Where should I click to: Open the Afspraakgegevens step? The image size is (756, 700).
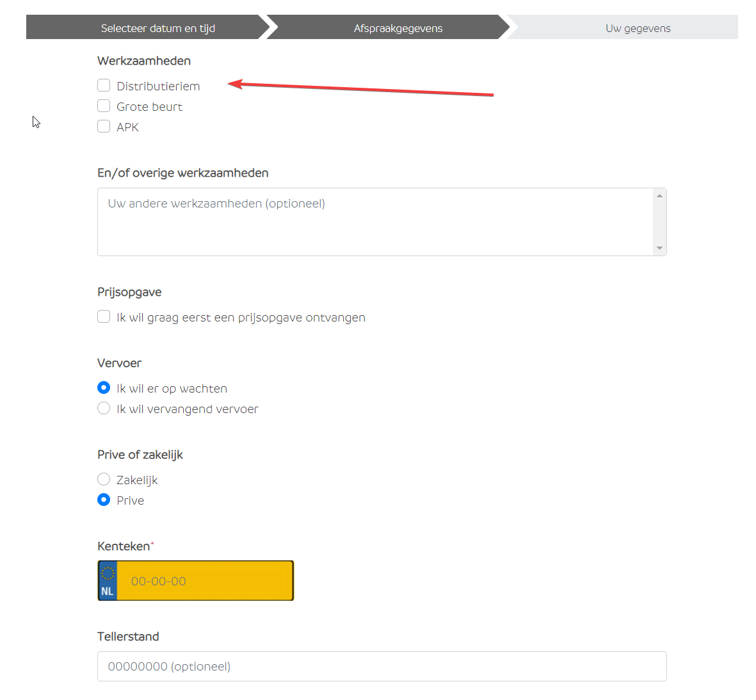click(x=398, y=28)
